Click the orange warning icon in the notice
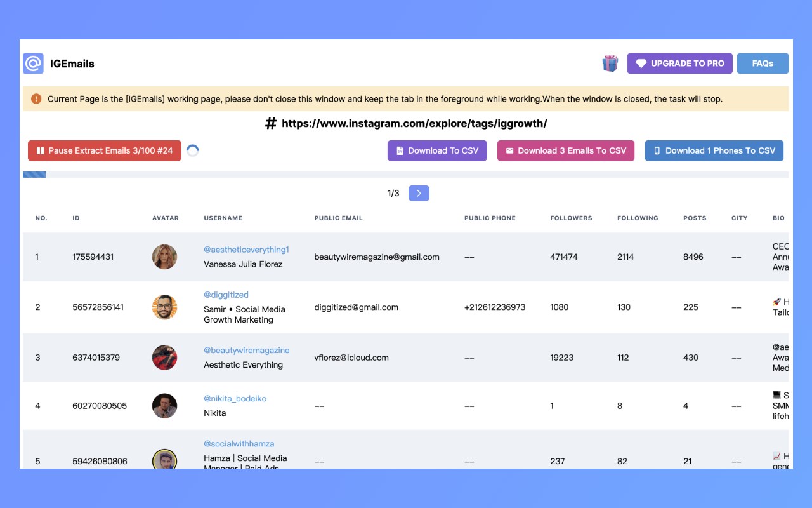This screenshot has width=812, height=508. coord(36,99)
